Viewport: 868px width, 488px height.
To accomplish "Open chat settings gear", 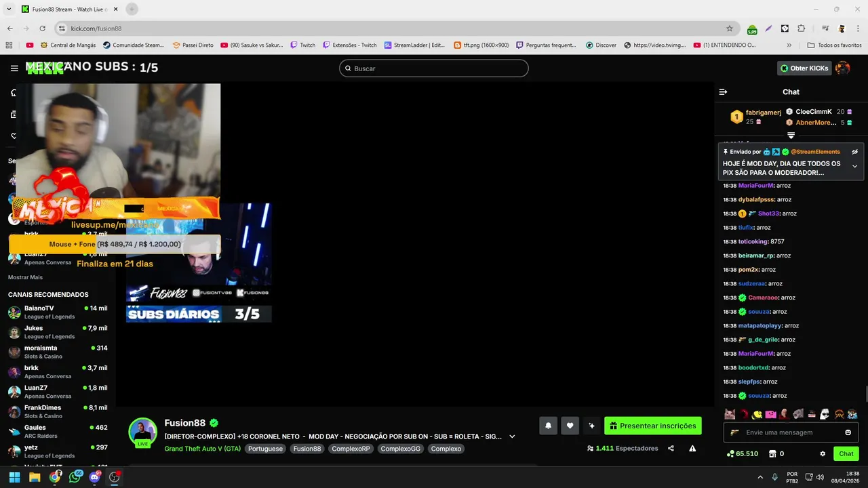I will (x=823, y=453).
